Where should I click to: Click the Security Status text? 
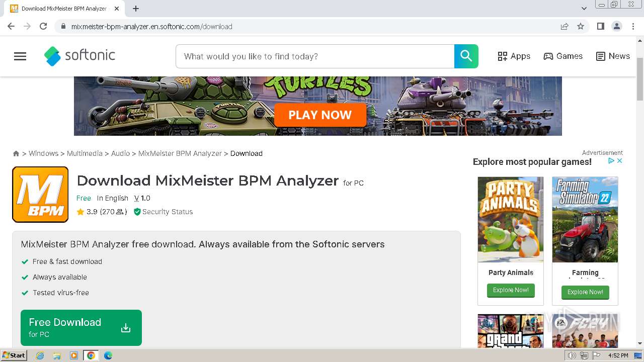pyautogui.click(x=168, y=212)
